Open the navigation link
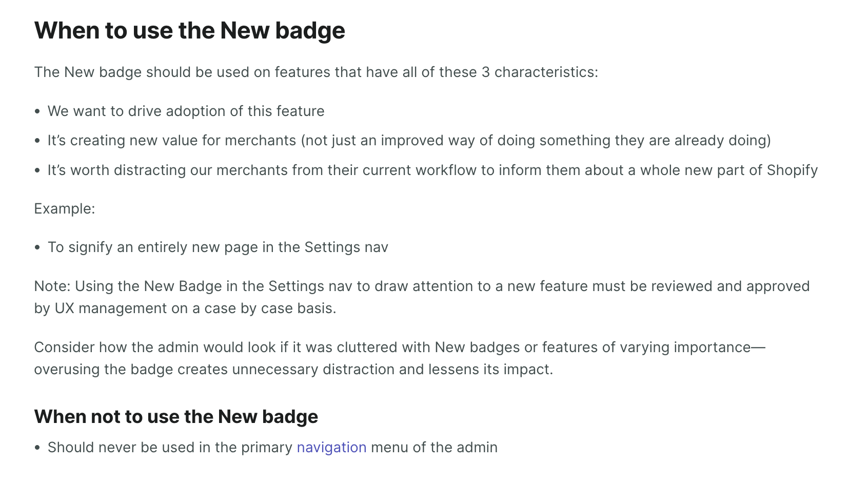The image size is (868, 501). pyautogui.click(x=331, y=447)
